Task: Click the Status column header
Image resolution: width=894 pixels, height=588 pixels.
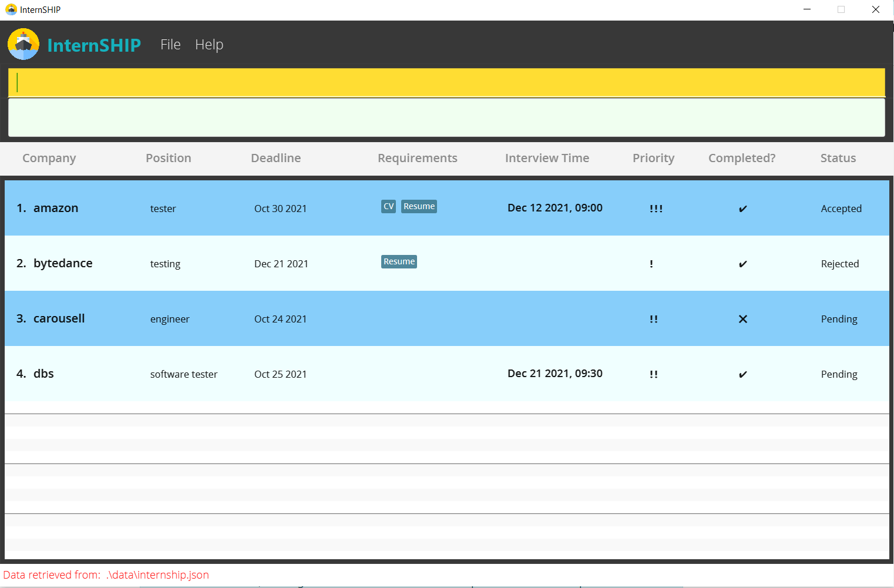Action: point(838,158)
